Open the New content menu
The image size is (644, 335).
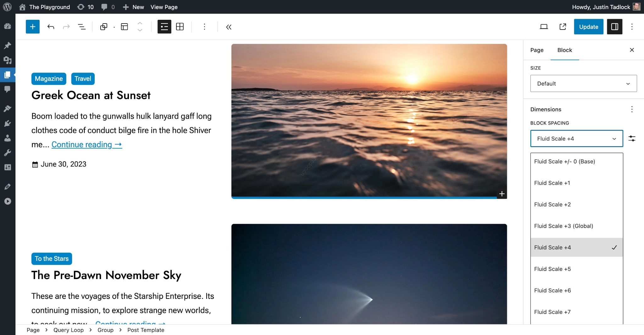coord(133,7)
